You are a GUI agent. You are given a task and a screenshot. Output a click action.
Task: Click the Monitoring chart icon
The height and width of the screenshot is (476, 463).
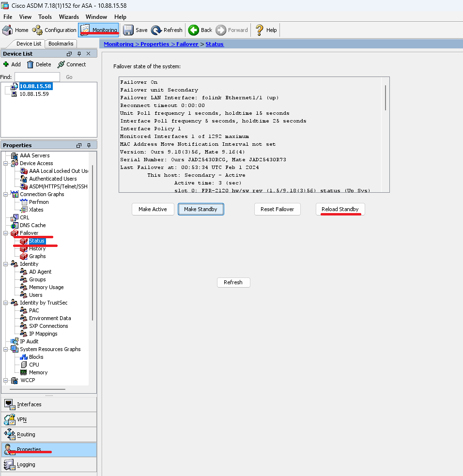point(85,30)
